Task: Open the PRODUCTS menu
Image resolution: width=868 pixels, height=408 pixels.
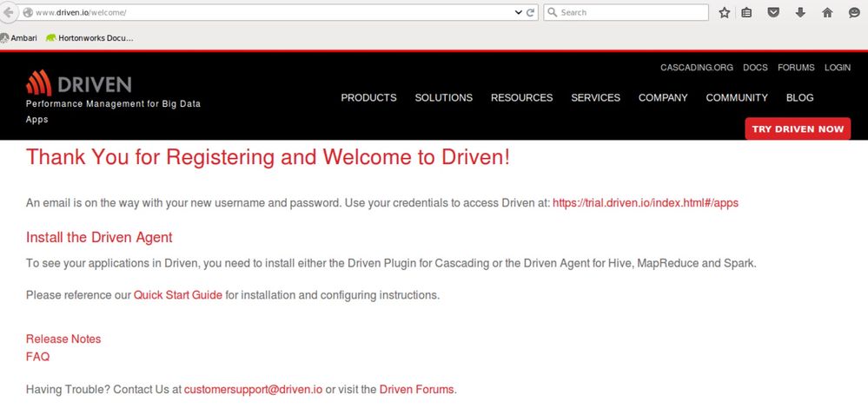Action: point(368,98)
